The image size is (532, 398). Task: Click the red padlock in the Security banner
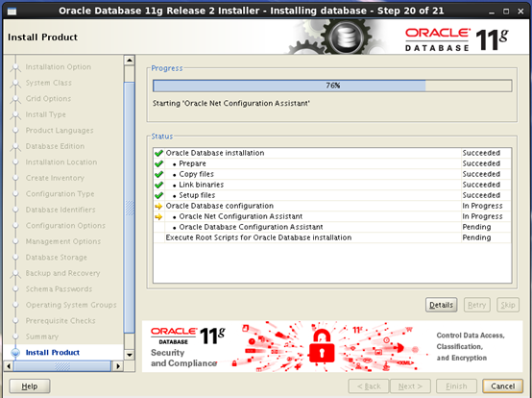(x=322, y=346)
